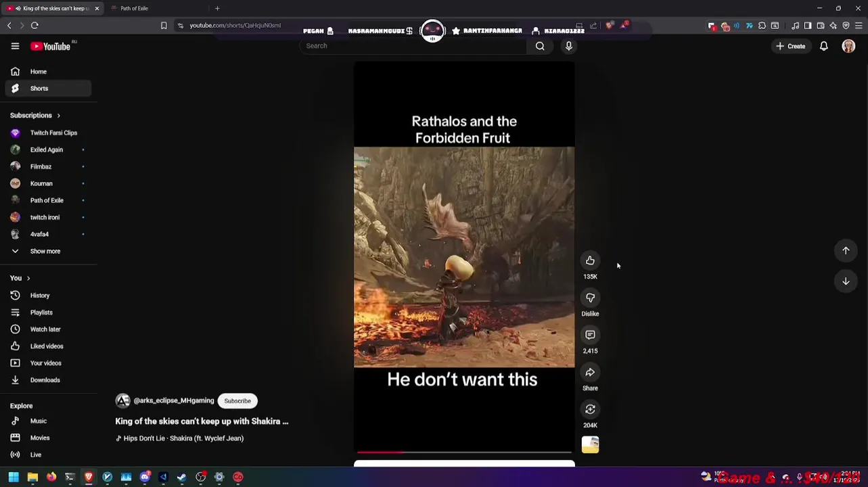Open Watch later in the sidebar

48,329
